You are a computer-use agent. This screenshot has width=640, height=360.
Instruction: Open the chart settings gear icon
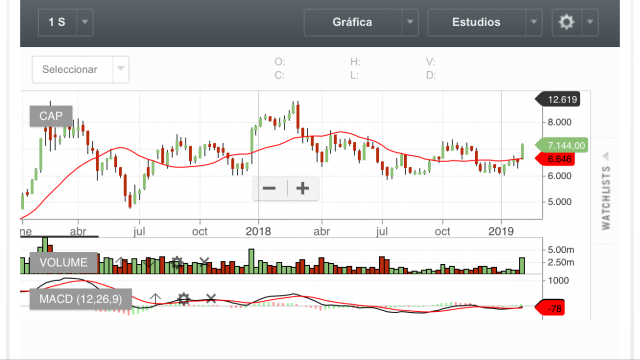pos(567,22)
